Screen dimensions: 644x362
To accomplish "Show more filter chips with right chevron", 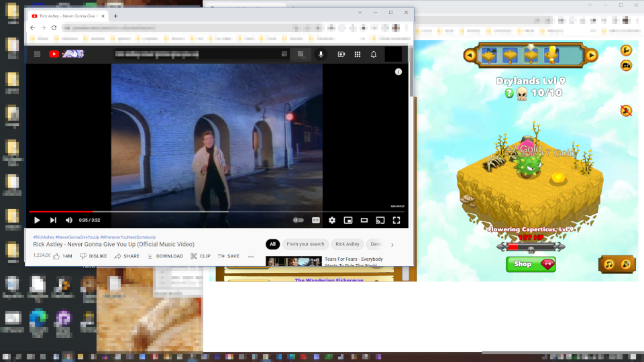I will pos(392,245).
